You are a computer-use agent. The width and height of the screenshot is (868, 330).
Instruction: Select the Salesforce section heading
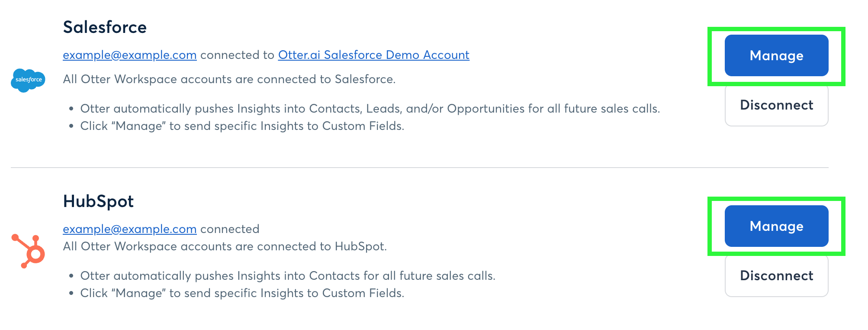105,27
